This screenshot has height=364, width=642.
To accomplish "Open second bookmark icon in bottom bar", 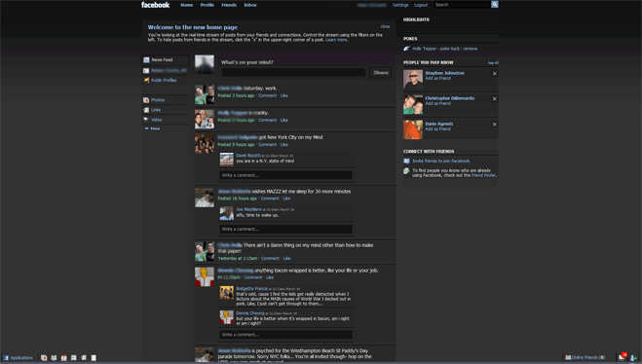I will point(54,357).
